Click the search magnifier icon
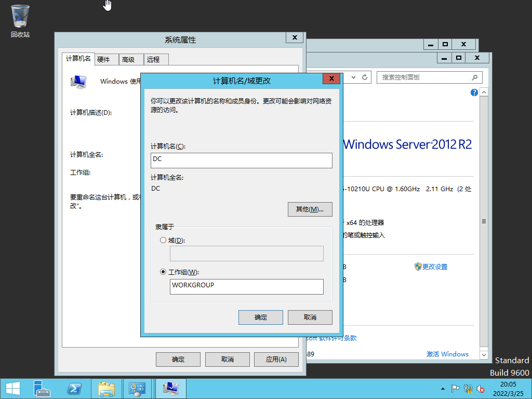 point(474,77)
